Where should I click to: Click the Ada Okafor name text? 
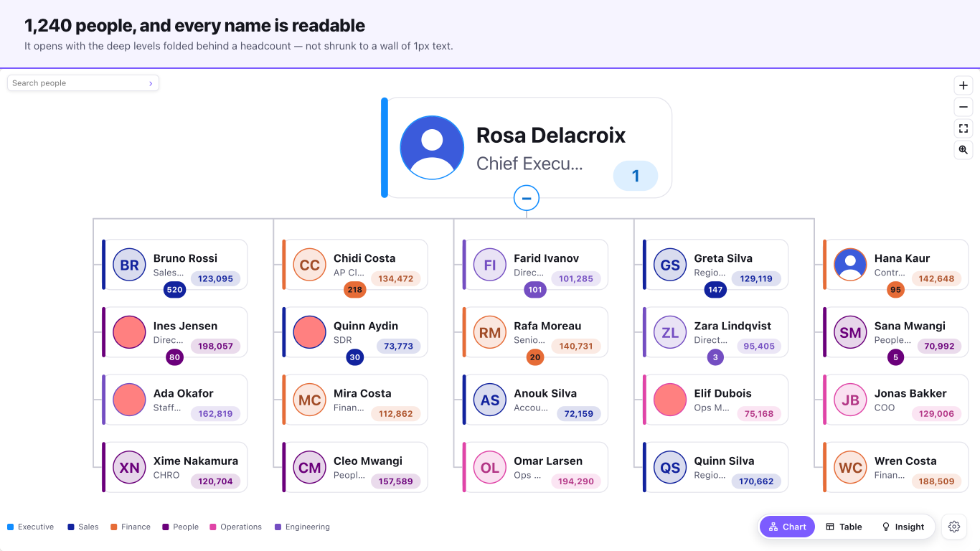[x=184, y=393]
